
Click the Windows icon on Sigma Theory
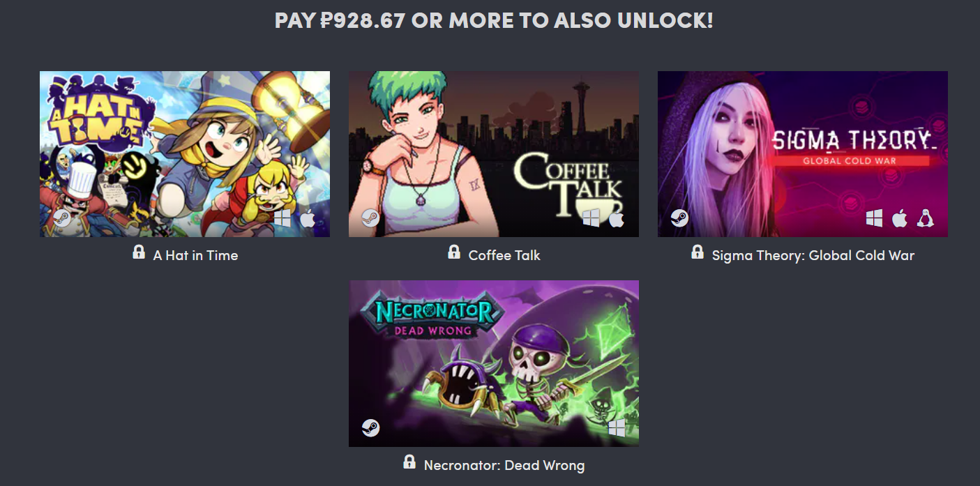(875, 218)
